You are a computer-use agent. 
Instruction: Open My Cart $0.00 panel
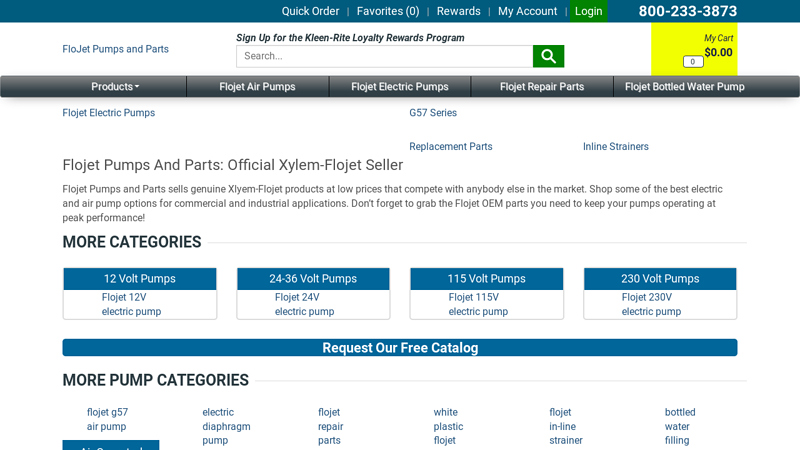pyautogui.click(x=694, y=49)
